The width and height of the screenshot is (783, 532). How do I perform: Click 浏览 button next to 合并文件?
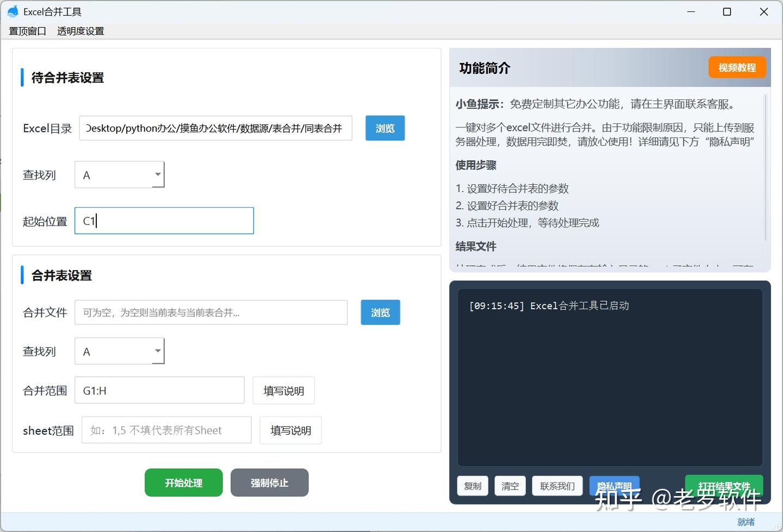381,312
